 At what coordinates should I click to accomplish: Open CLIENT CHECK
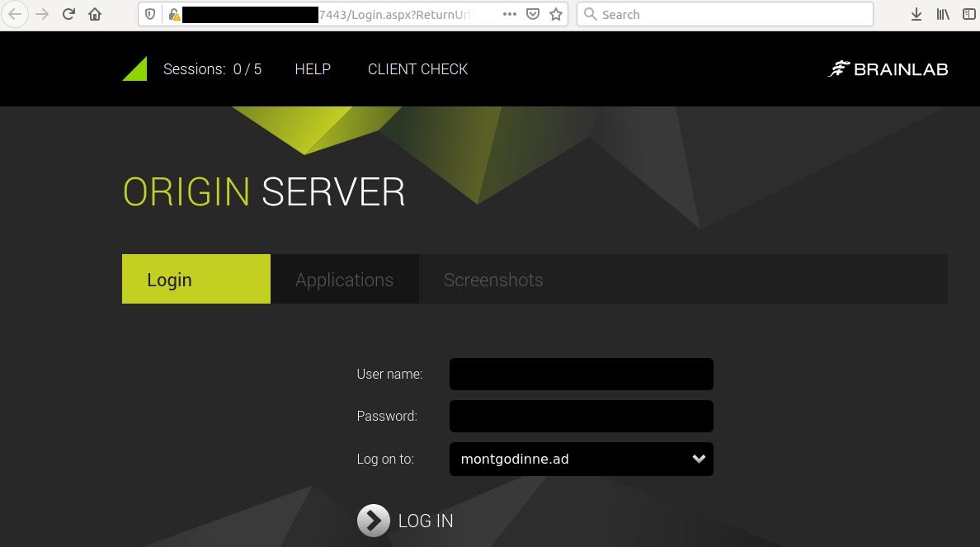tap(417, 68)
